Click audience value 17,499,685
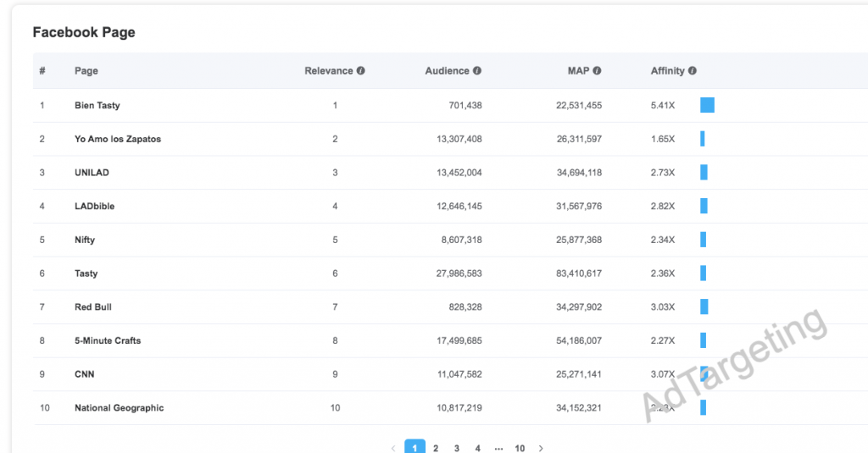Image resolution: width=868 pixels, height=453 pixels. point(459,340)
